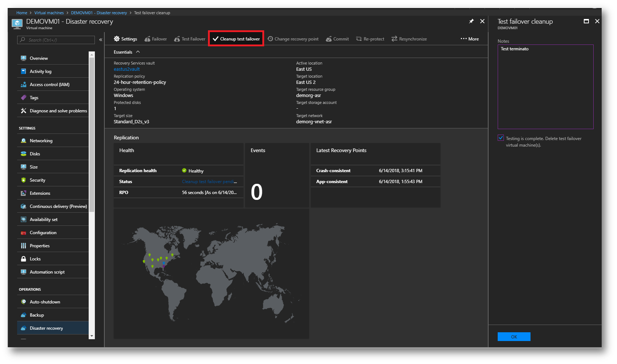
Task: Maximize the Test failover cleanup panel
Action: 586,21
